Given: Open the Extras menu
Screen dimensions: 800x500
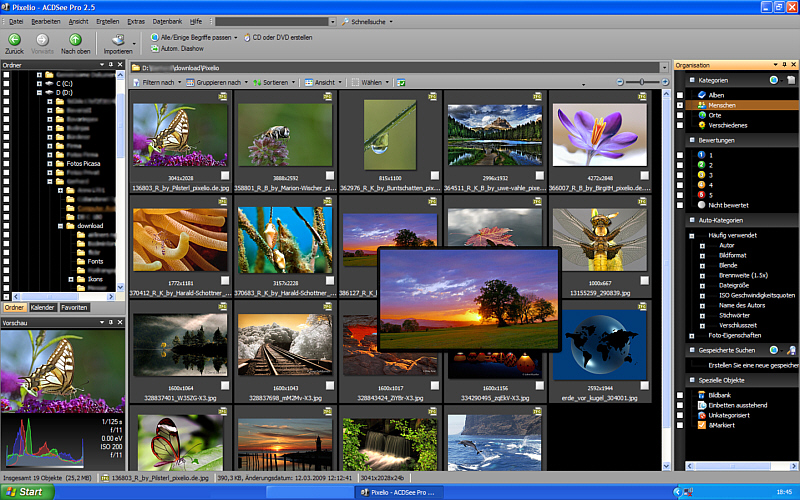Looking at the screenshot, I should pos(136,21).
